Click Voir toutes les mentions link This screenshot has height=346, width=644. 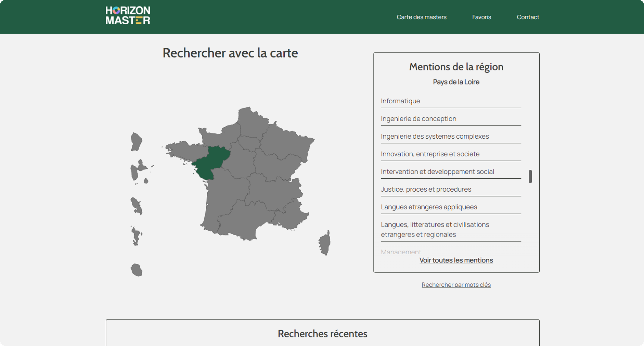tap(456, 260)
